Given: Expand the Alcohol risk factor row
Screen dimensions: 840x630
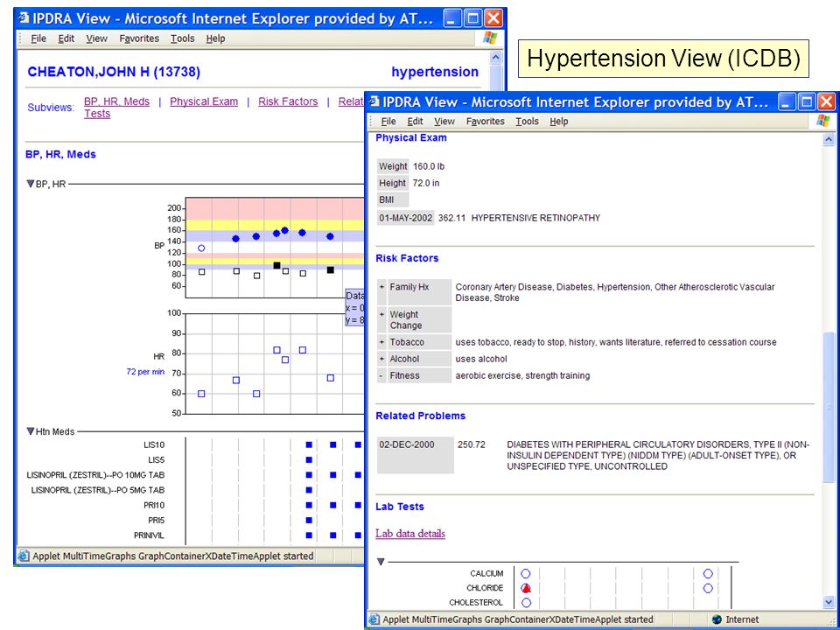Looking at the screenshot, I should click(x=382, y=359).
